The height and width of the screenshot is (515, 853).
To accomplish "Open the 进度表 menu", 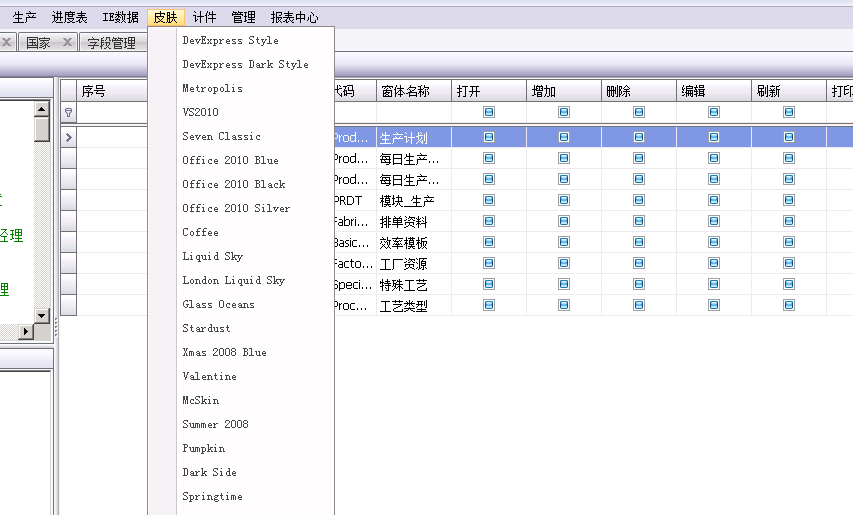I will (69, 17).
